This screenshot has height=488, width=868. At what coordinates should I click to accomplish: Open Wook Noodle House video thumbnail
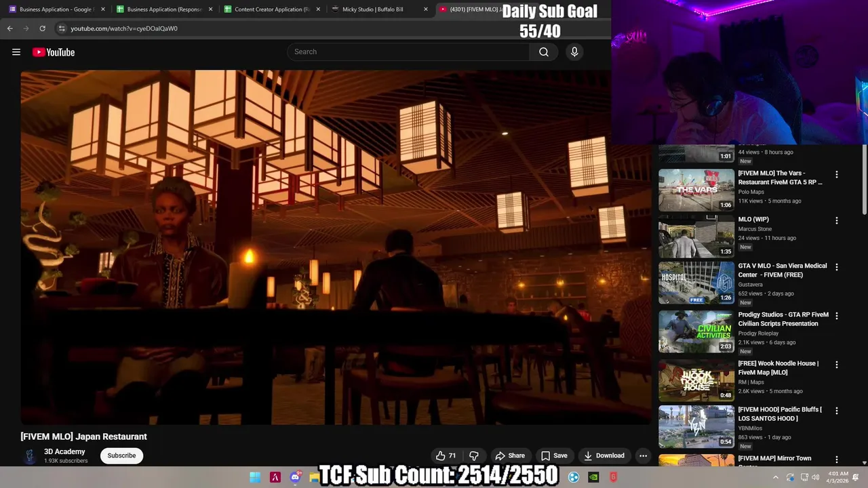click(696, 380)
